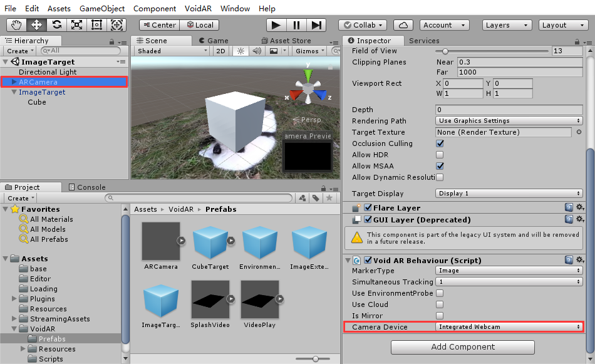Toggle scene lighting sun icon
595x364 pixels.
pyautogui.click(x=240, y=51)
